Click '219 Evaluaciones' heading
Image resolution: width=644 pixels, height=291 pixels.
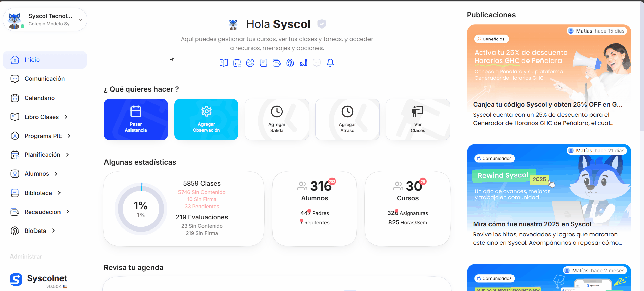pos(202,217)
